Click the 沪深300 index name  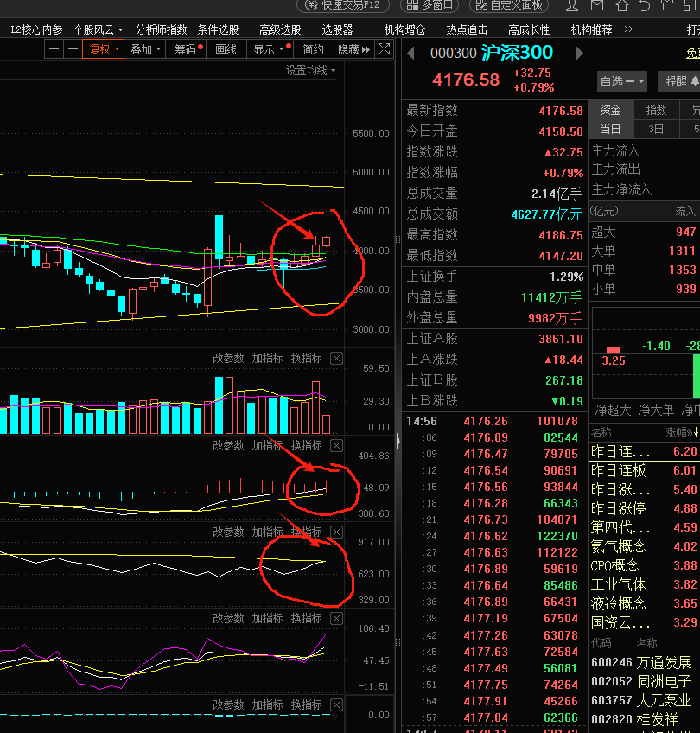[517, 53]
